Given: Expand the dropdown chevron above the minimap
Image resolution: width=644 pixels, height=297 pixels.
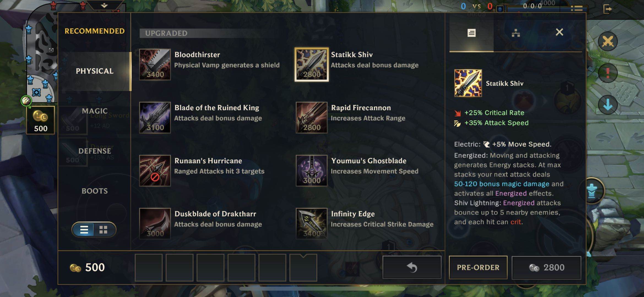Looking at the screenshot, I should point(104,5).
